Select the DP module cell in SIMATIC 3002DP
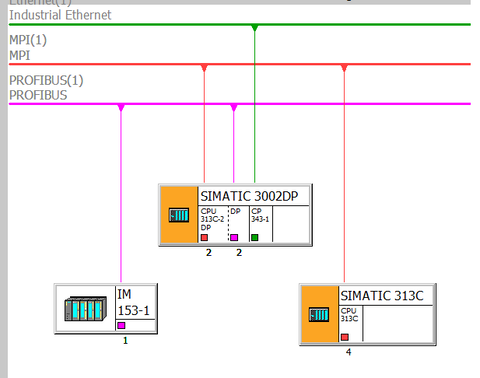Image resolution: width=480 pixels, height=378 pixels. point(239,224)
